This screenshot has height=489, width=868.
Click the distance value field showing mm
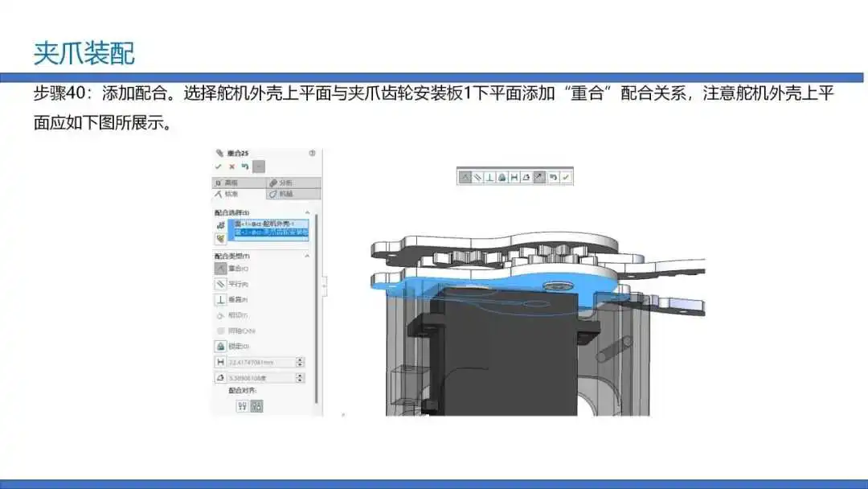click(x=260, y=362)
